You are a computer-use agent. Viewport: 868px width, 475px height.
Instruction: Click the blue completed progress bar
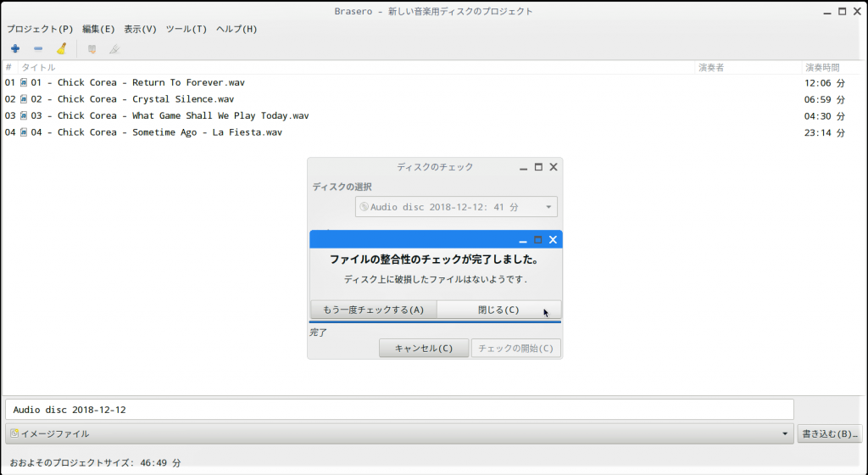click(435, 322)
